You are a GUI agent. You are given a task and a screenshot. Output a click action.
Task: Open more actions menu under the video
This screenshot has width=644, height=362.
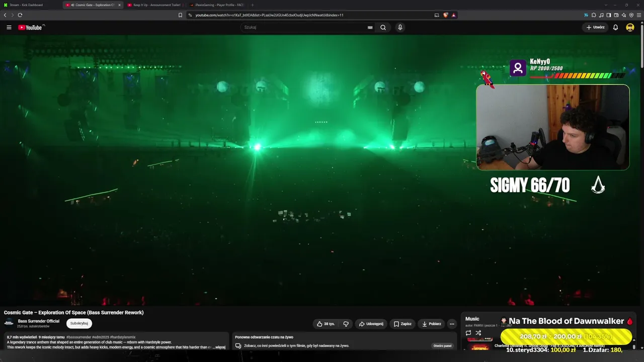[x=452, y=324]
